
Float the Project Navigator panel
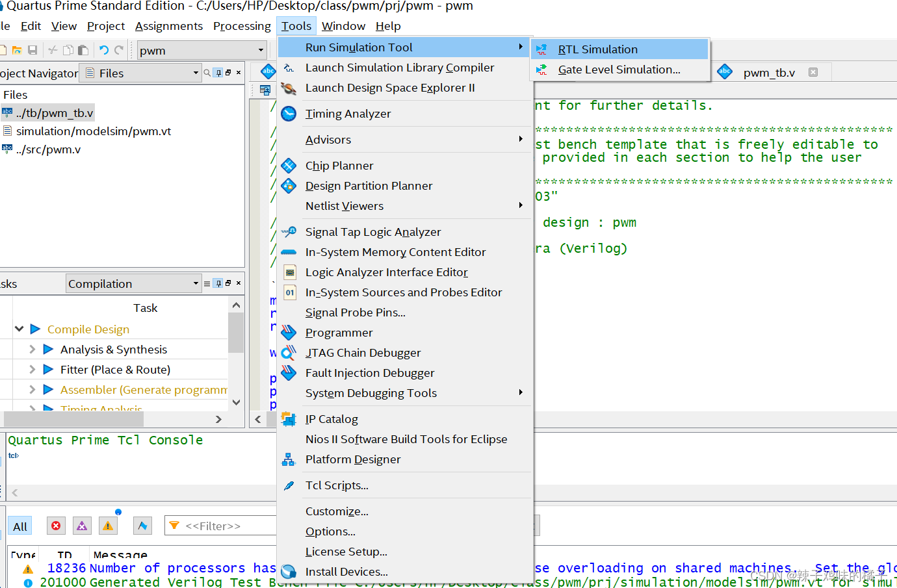point(228,73)
